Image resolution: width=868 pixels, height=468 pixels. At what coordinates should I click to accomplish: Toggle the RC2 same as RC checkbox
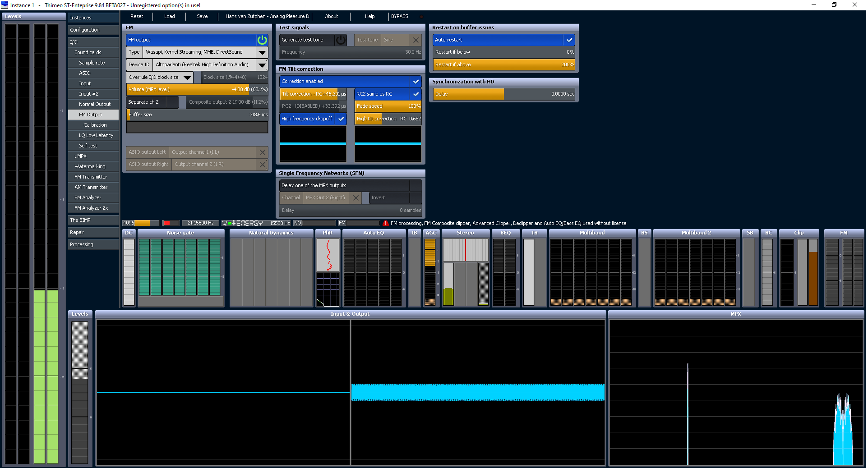coord(416,94)
